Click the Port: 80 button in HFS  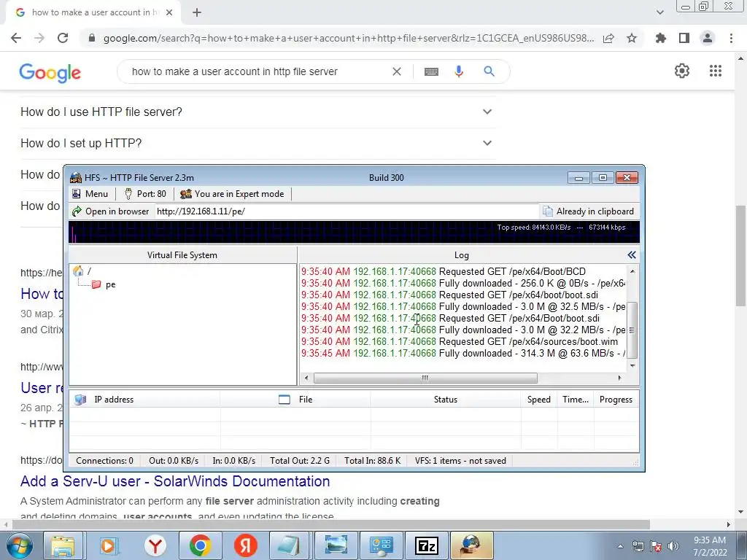(x=145, y=194)
